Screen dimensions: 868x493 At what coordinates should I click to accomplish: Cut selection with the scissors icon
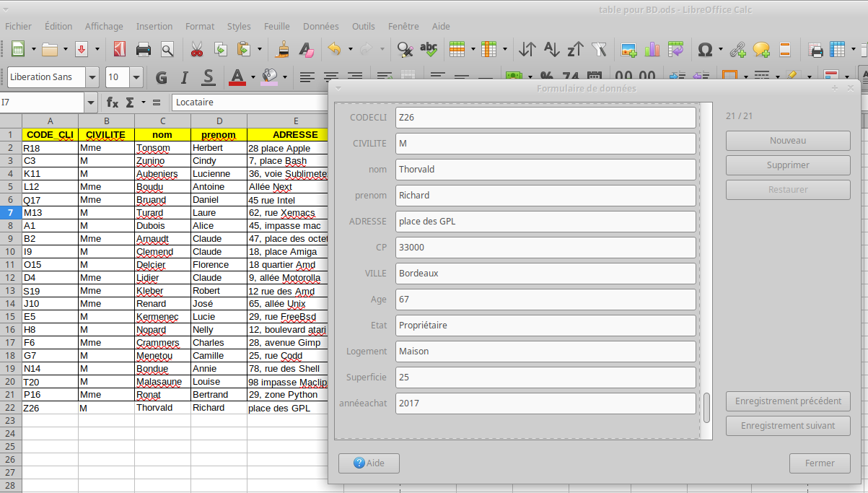click(196, 49)
